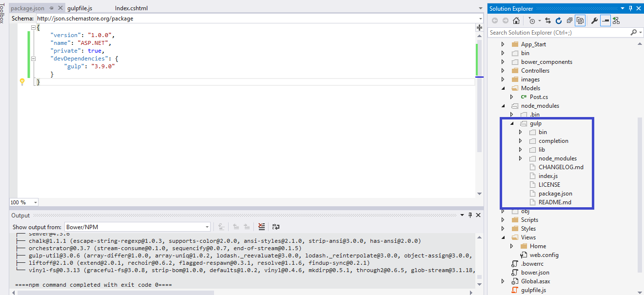This screenshot has height=295, width=644.
Task: Collapse the gulp folder node
Action: 512,123
